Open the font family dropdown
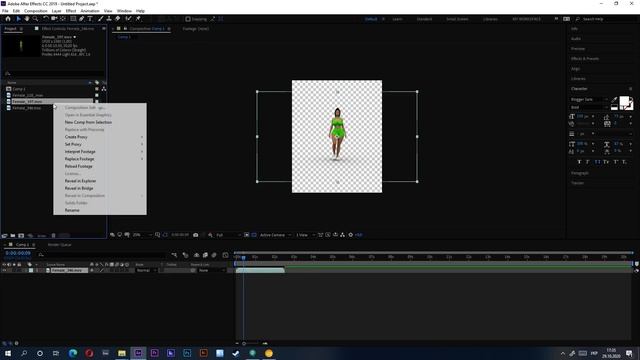640x360 pixels. tap(589, 99)
